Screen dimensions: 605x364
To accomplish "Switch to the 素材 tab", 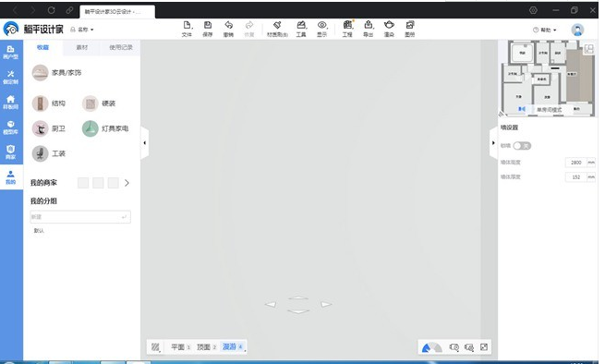I will 82,47.
